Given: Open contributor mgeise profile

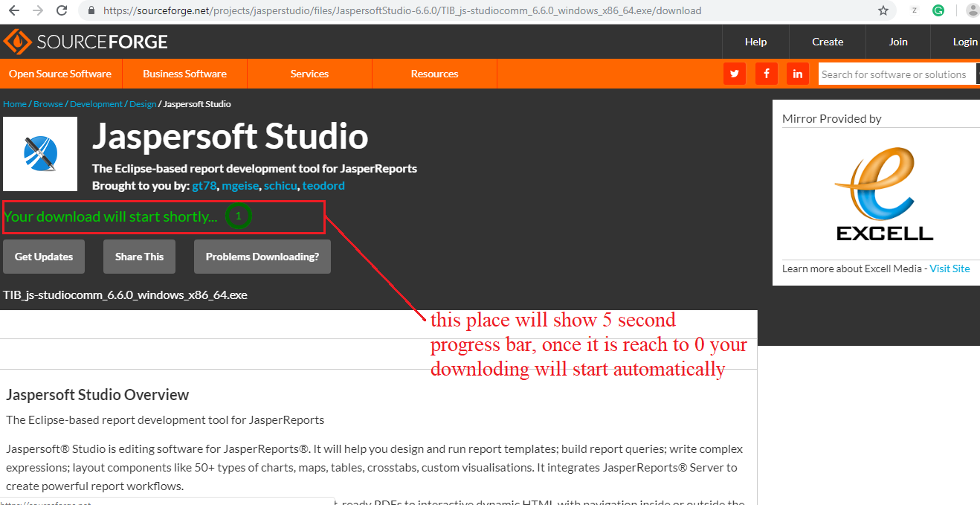Looking at the screenshot, I should (240, 185).
